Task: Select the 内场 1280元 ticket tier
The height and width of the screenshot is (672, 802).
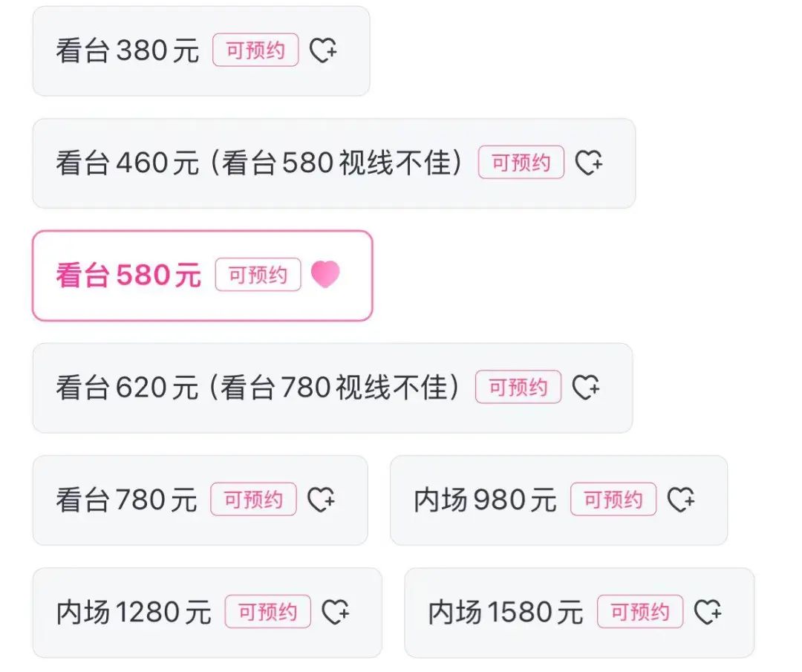Action: [207, 612]
